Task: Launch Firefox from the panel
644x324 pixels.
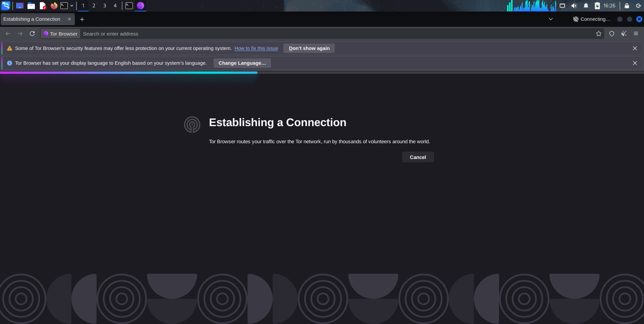Action: (54, 6)
